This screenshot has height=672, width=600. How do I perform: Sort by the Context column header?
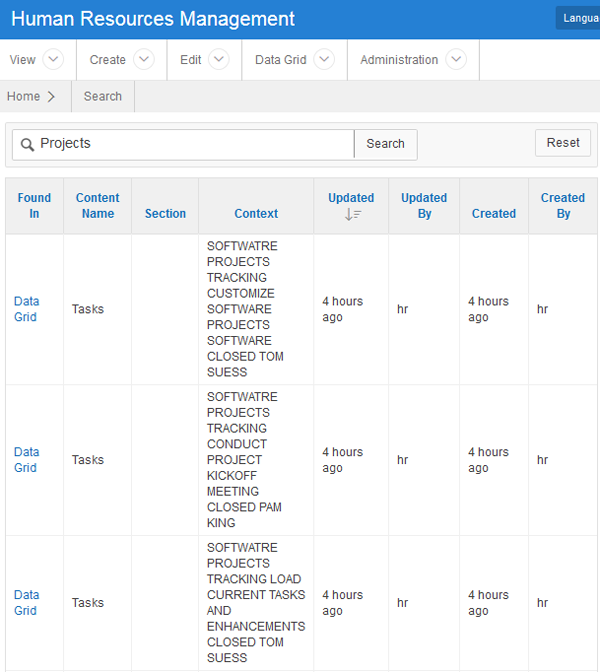pos(256,214)
